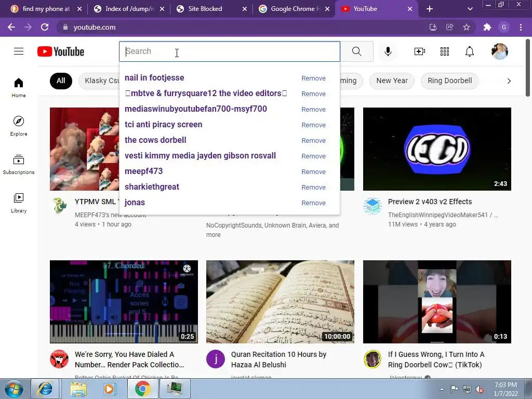Click the YouTube logo
Image resolution: width=532 pixels, height=399 pixels.
61,51
